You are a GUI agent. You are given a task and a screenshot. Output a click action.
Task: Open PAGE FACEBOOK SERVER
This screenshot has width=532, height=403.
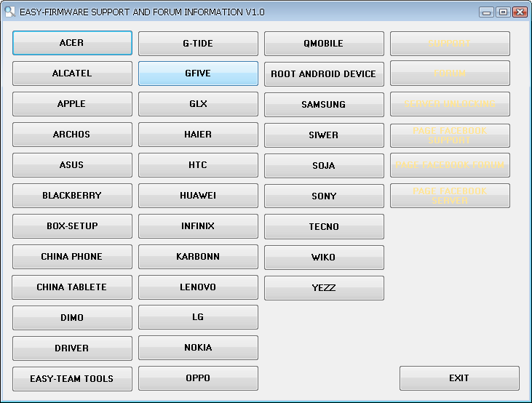[450, 196]
